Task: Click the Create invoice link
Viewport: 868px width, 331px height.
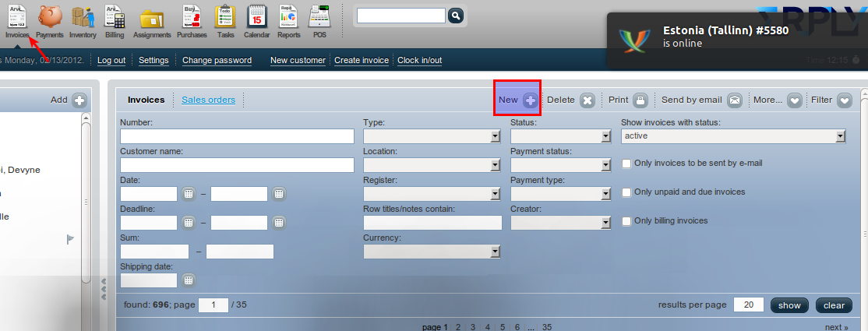Action: pos(362,60)
